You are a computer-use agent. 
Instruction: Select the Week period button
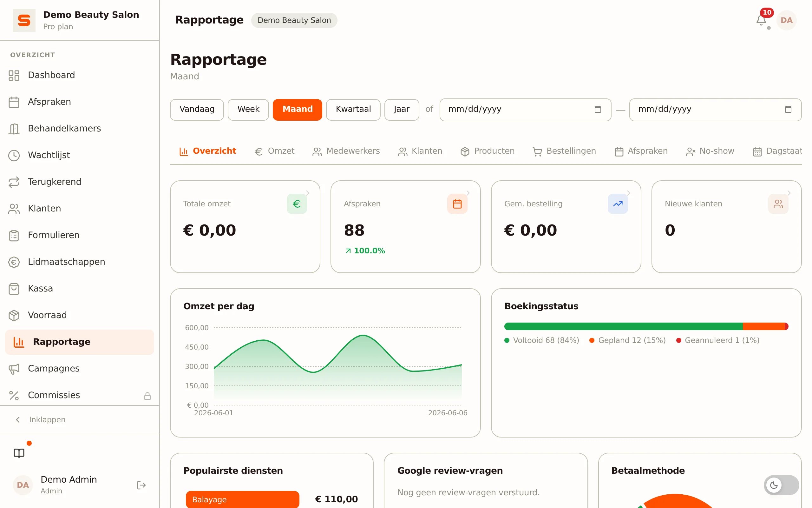[x=248, y=110]
